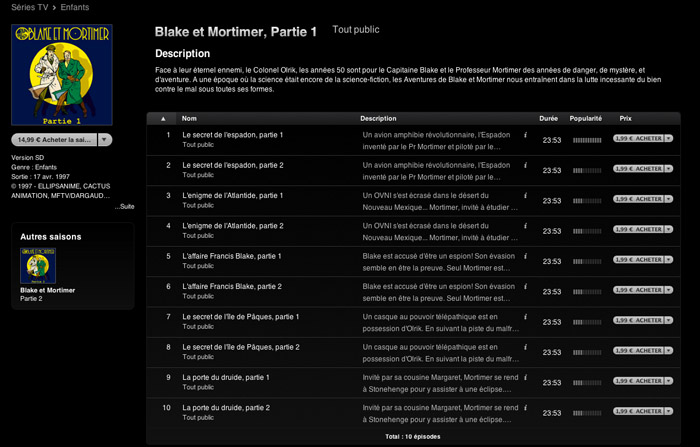Sort episodes by Durée column header
This screenshot has height=447, width=700.
click(x=549, y=118)
